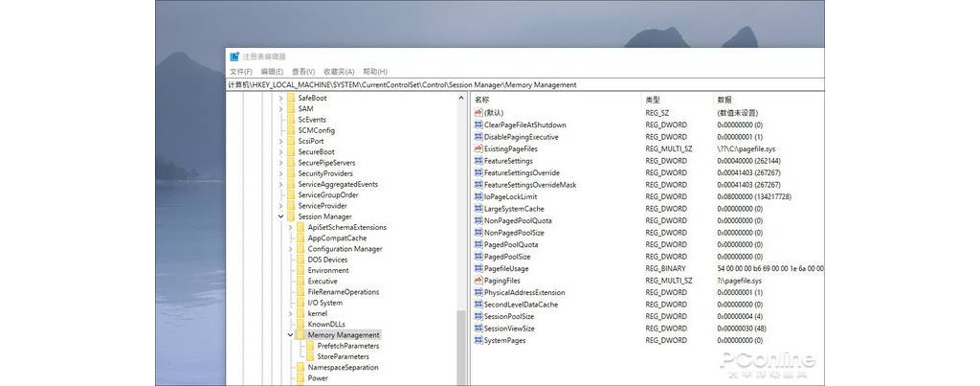This screenshot has height=386, width=980.
Task: Select the FileRenameOperations key
Action: (344, 292)
